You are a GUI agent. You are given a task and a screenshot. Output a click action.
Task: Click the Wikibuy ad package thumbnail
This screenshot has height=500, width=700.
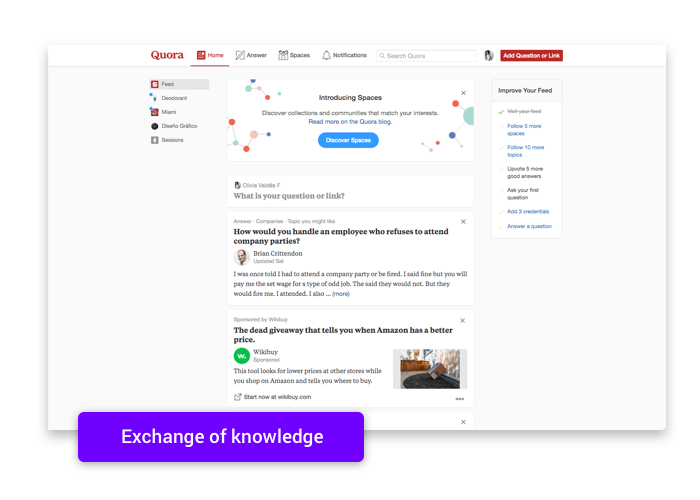tap(430, 369)
